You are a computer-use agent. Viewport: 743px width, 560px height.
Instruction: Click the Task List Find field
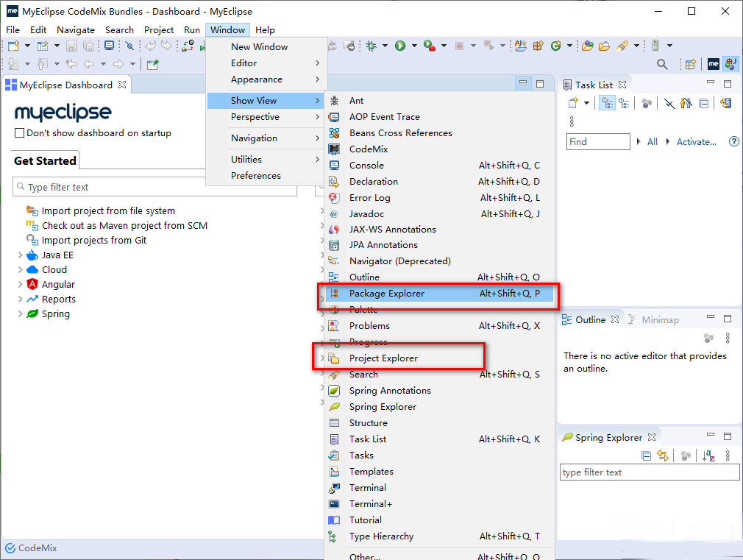click(598, 142)
